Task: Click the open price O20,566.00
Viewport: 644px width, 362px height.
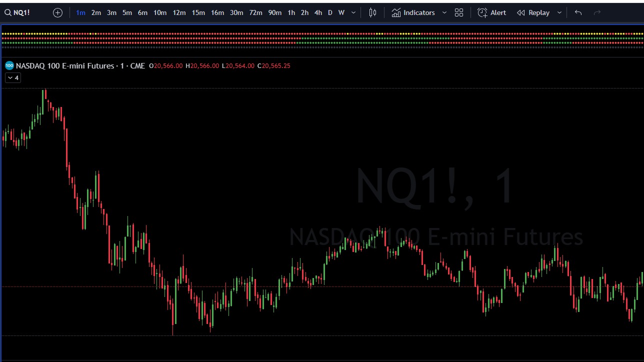Action: click(x=166, y=66)
